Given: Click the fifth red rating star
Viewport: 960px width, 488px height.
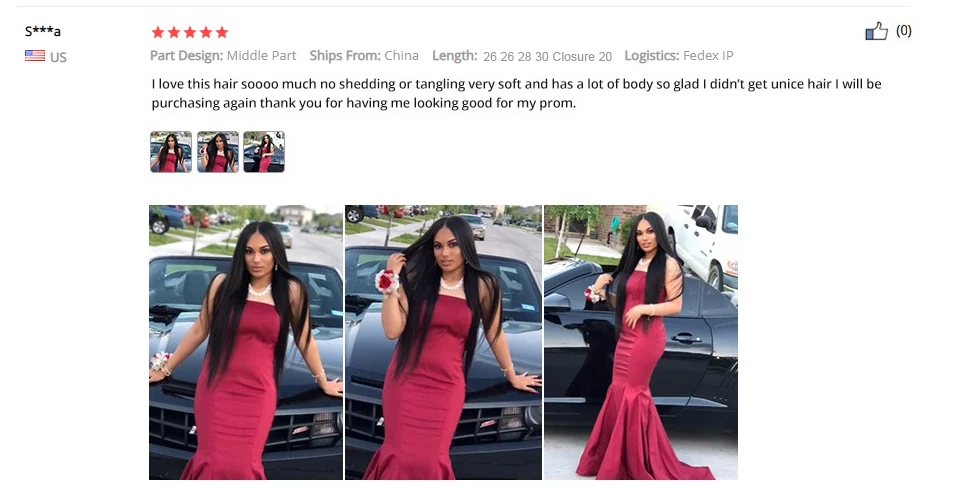Looking at the screenshot, I should point(222,32).
